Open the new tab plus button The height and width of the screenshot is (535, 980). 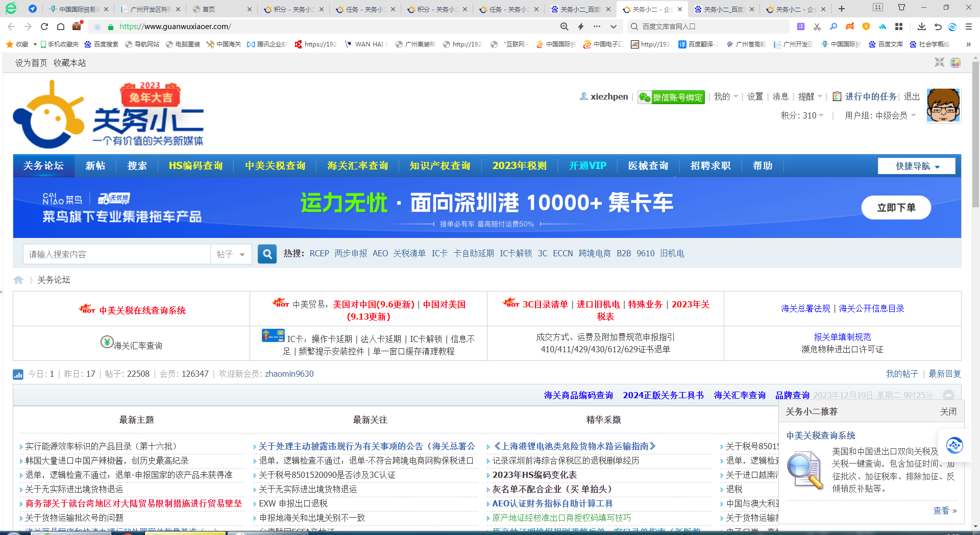click(x=842, y=9)
